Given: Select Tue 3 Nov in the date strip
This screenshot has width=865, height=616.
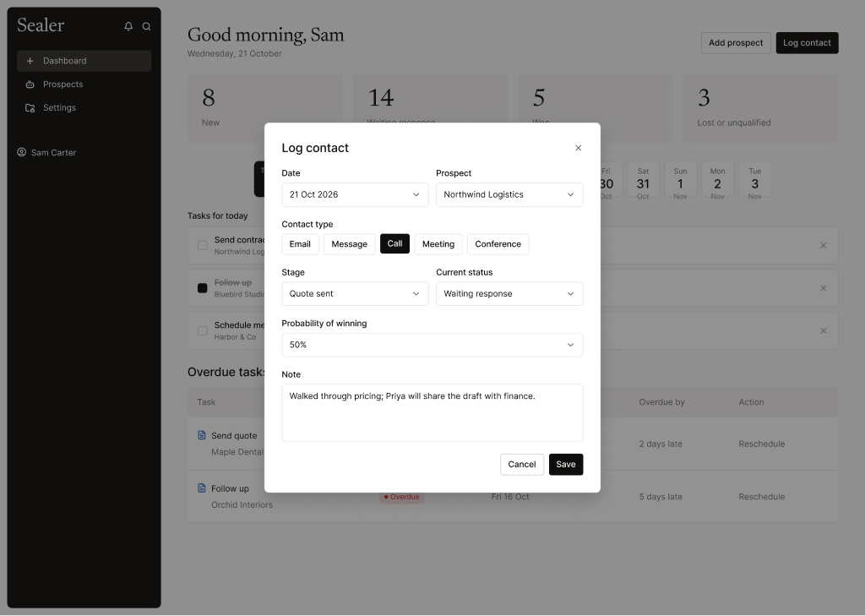Looking at the screenshot, I should point(754,179).
